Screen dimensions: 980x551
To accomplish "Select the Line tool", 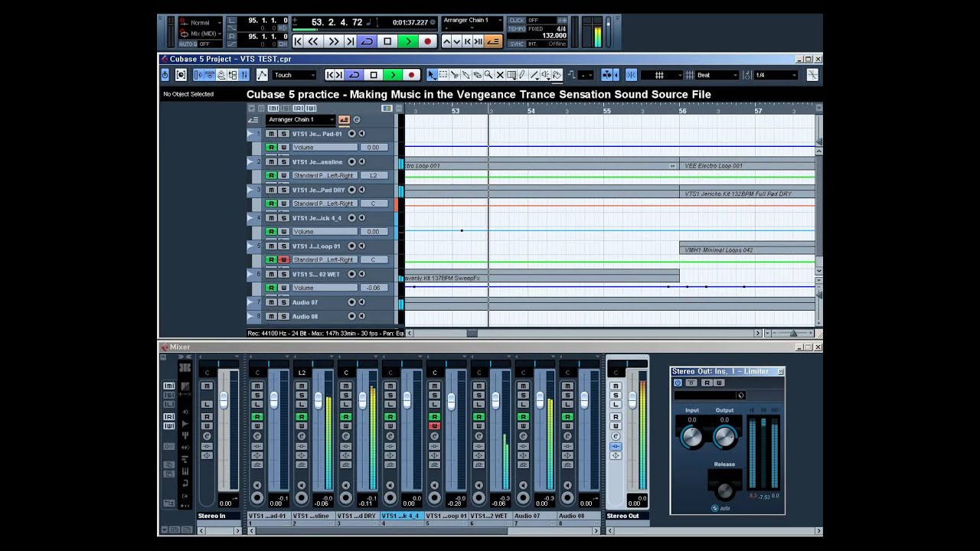I will point(534,75).
